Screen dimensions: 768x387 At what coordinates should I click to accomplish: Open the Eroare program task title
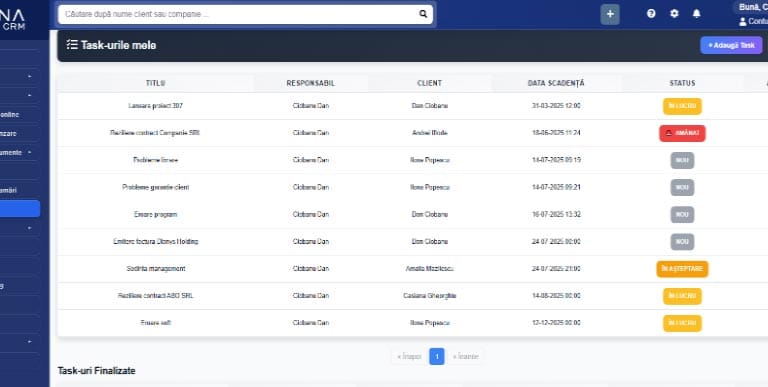(156, 214)
